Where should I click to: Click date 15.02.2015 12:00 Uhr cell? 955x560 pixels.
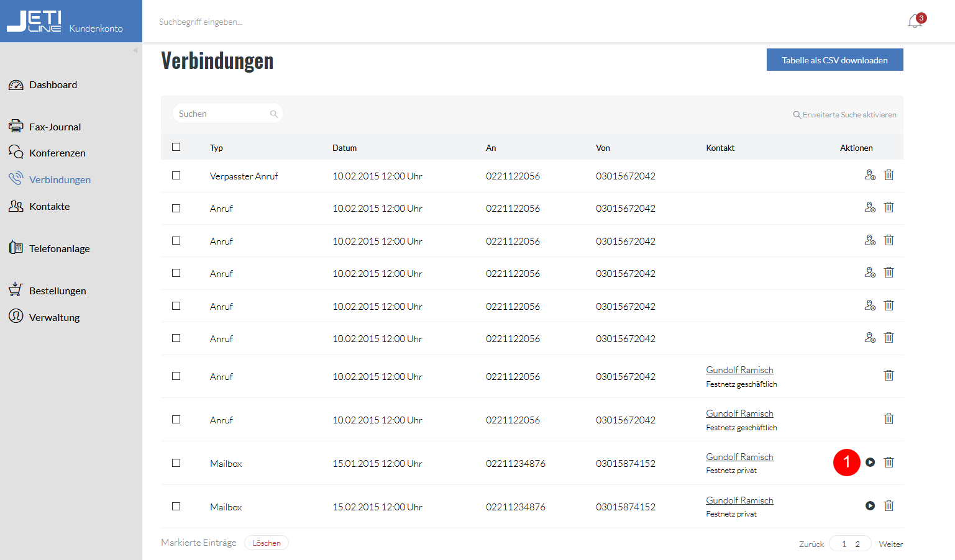[x=377, y=507]
